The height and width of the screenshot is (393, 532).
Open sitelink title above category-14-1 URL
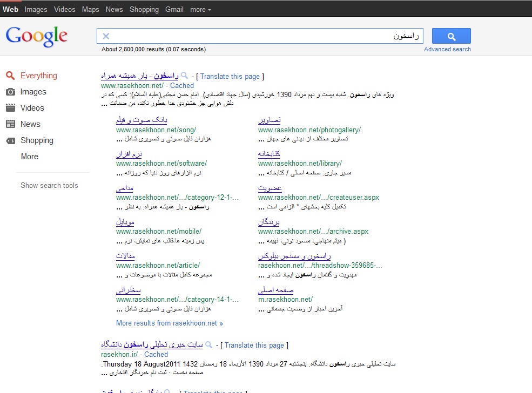(128, 290)
